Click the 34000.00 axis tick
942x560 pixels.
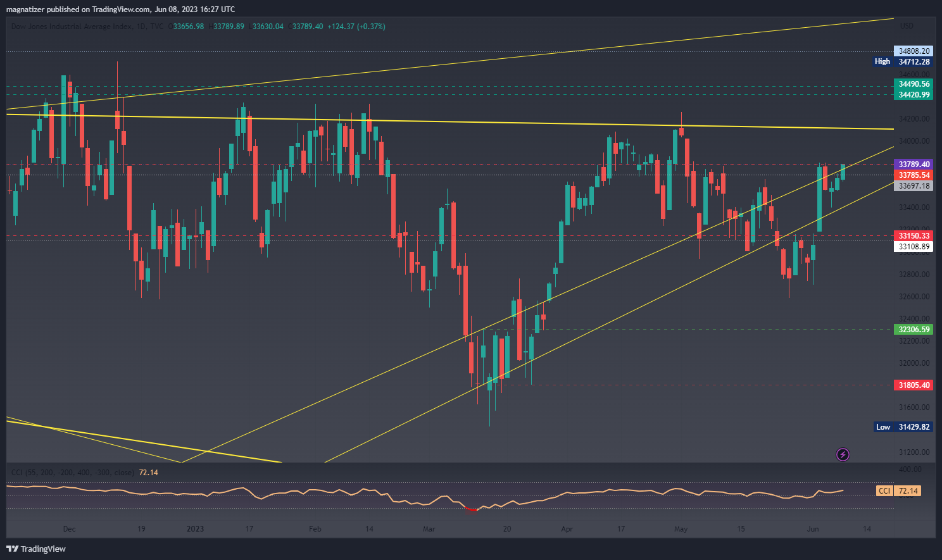[x=914, y=141]
